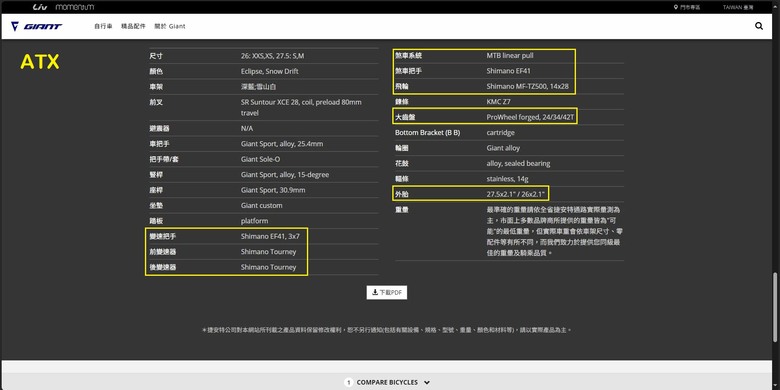Open the 精品配件 menu
This screenshot has width=780, height=390.
click(133, 26)
